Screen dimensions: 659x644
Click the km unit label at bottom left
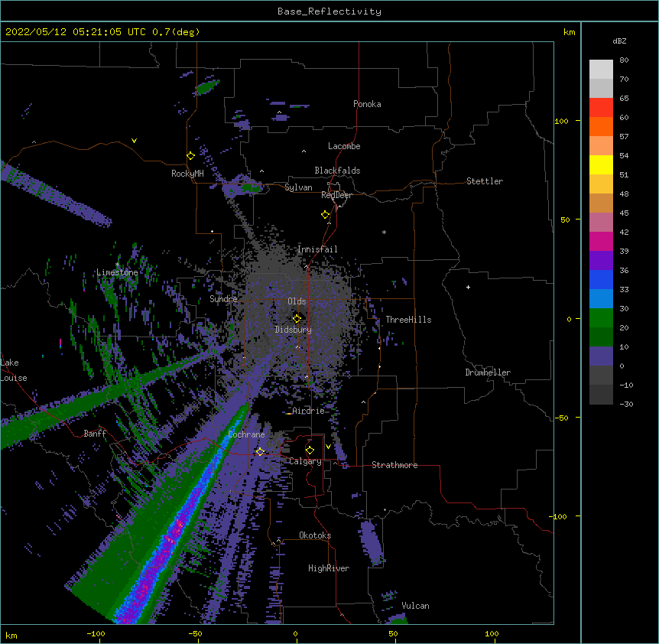point(11,636)
